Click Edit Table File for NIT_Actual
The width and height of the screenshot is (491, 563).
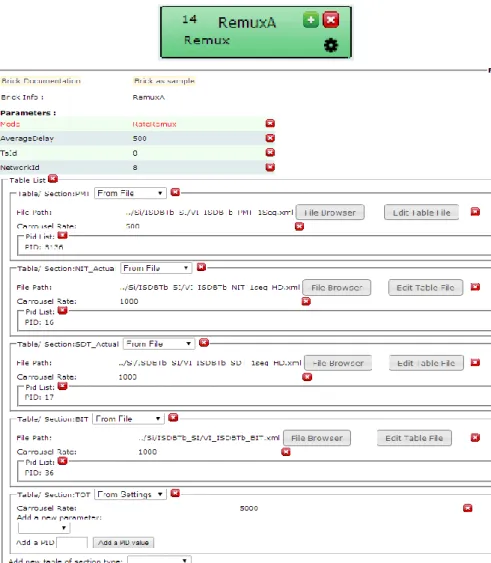(426, 288)
